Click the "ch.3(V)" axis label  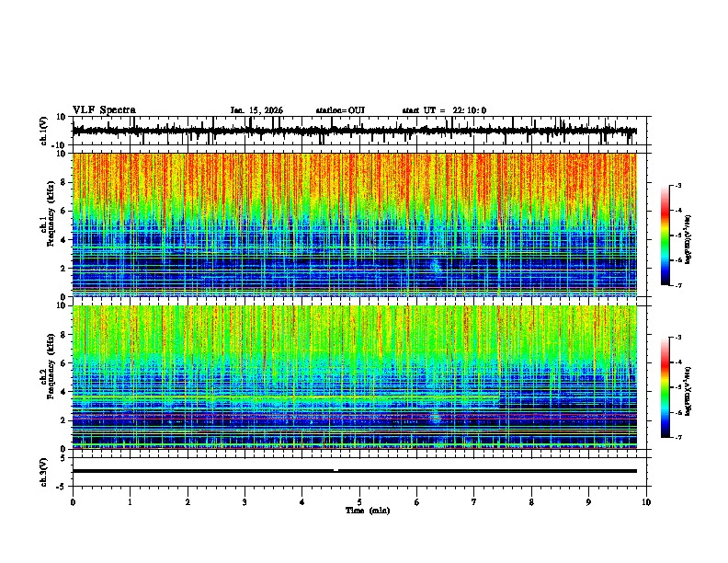(44, 472)
